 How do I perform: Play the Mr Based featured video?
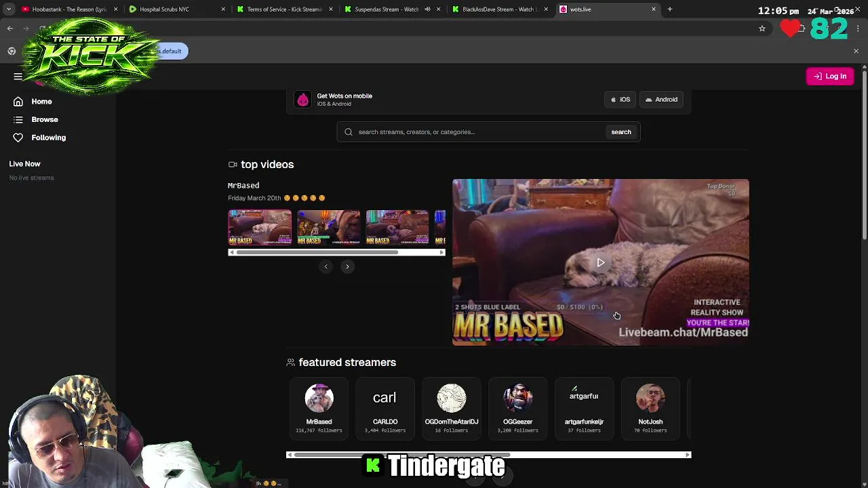coord(601,262)
